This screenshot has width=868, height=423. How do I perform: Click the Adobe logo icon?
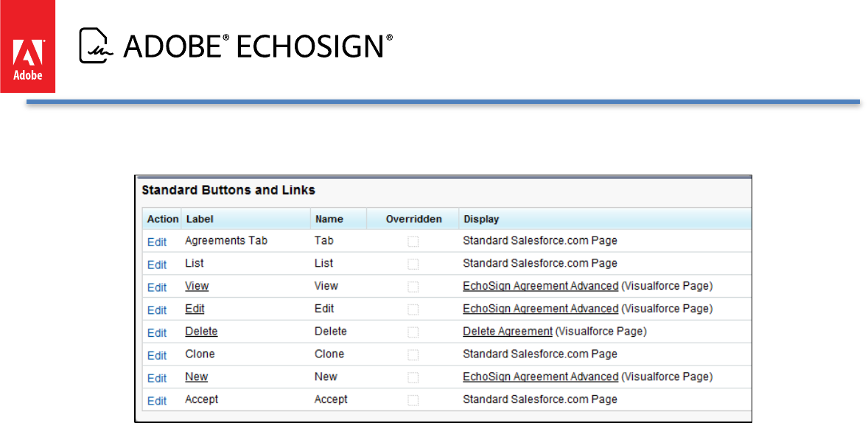[27, 46]
